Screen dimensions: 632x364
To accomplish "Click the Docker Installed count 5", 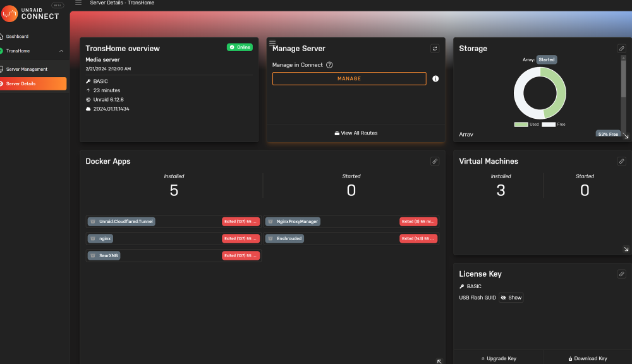I will point(174,190).
